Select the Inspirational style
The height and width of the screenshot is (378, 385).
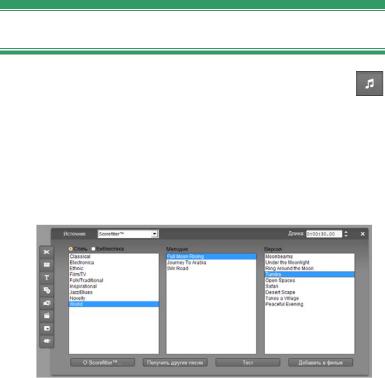click(x=114, y=286)
